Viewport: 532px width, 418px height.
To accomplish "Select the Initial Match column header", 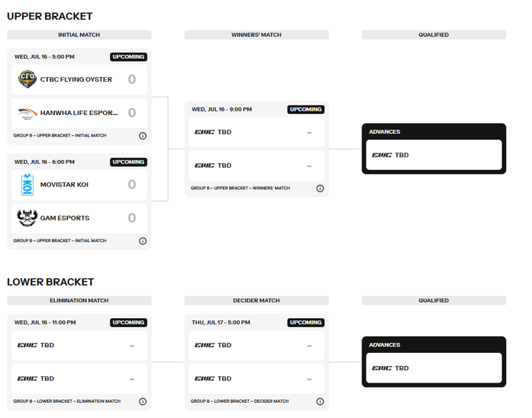I will click(x=79, y=35).
